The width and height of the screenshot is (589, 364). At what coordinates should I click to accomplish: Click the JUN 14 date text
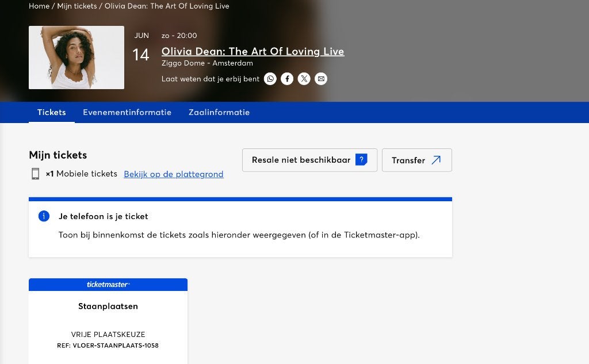coord(141,48)
